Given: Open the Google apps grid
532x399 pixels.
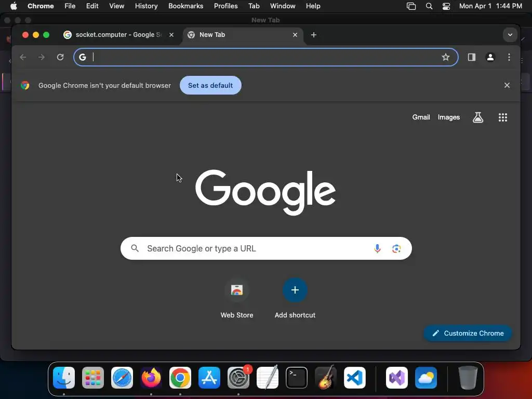Looking at the screenshot, I should pos(503,117).
